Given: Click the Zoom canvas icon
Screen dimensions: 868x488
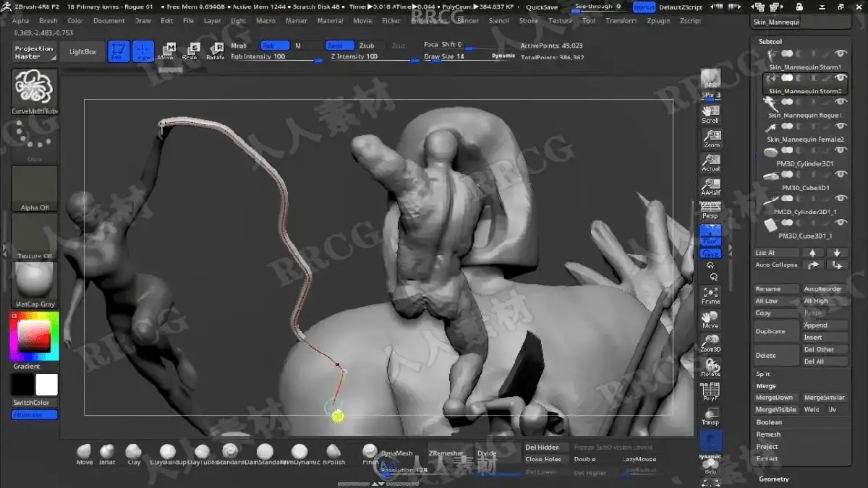Looking at the screenshot, I should (x=711, y=139).
